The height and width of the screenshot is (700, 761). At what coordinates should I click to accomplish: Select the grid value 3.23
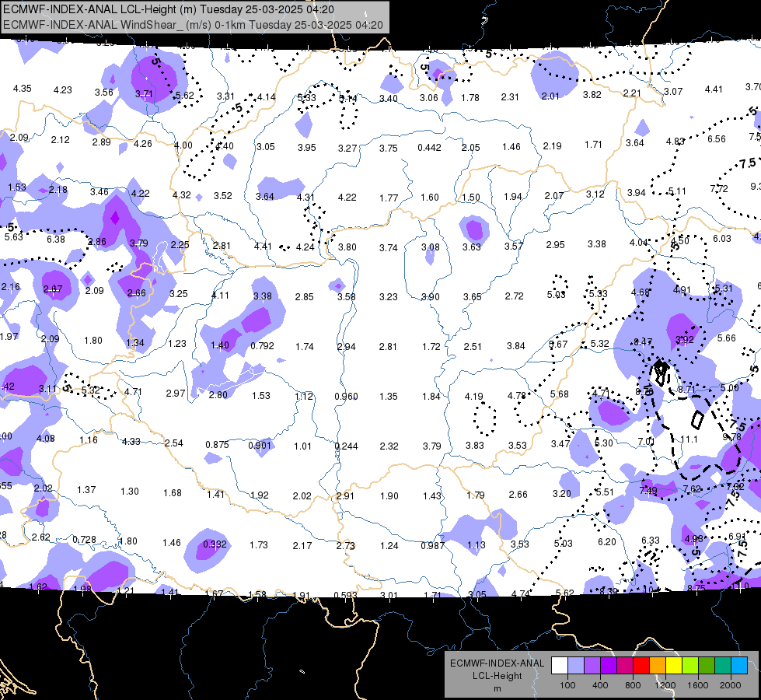tap(388, 296)
